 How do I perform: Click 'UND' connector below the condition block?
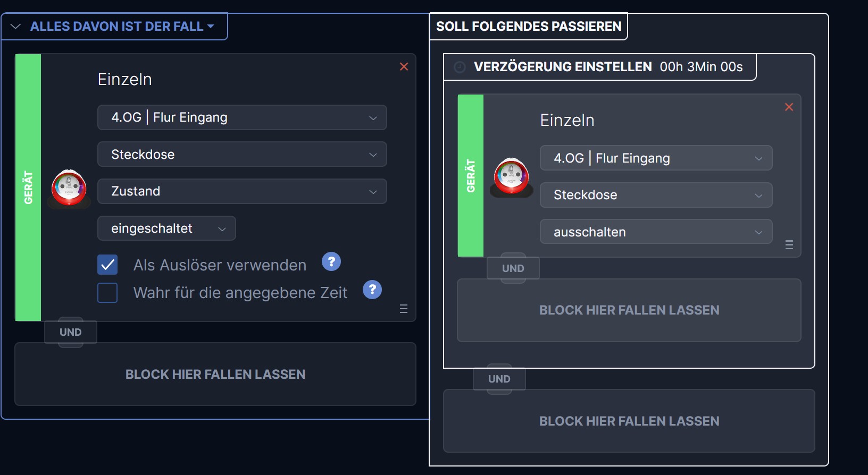pos(71,332)
